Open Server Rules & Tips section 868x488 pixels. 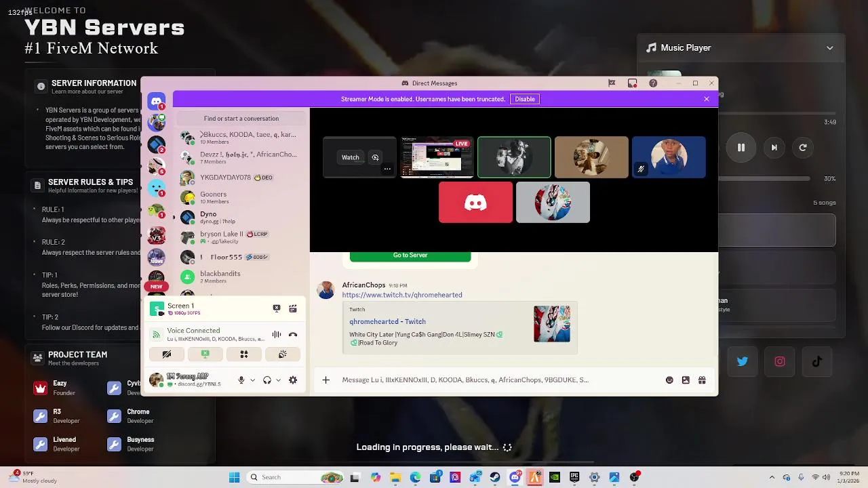tap(85, 186)
